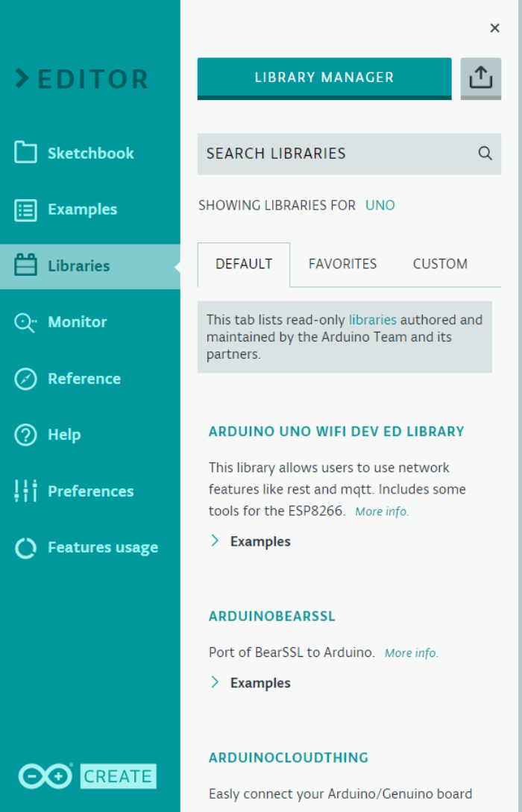Select the Reference label in sidebar
522x812 pixels.
tap(84, 379)
